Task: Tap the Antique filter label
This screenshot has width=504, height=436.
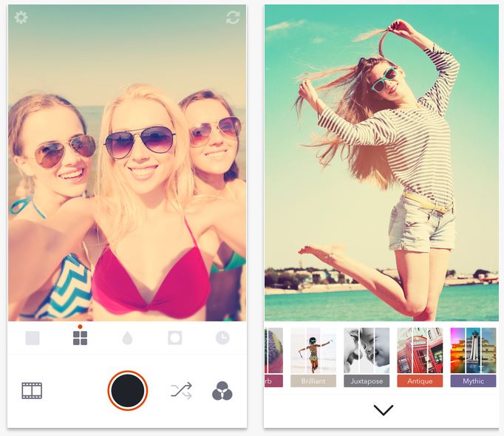Action: [x=420, y=381]
